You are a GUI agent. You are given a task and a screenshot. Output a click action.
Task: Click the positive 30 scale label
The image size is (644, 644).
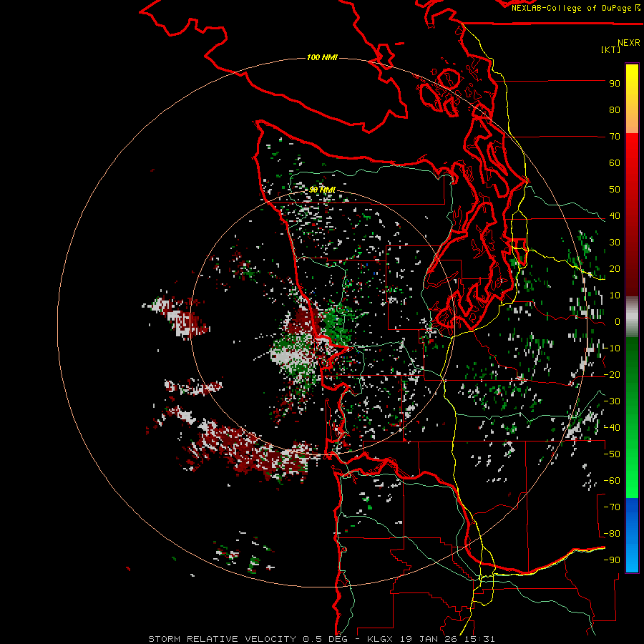[615, 243]
